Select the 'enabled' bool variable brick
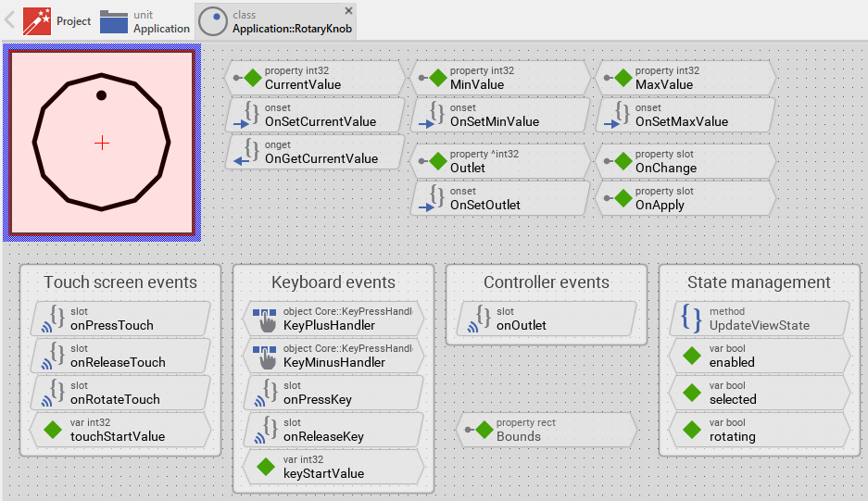The image size is (868, 501). pos(754,357)
